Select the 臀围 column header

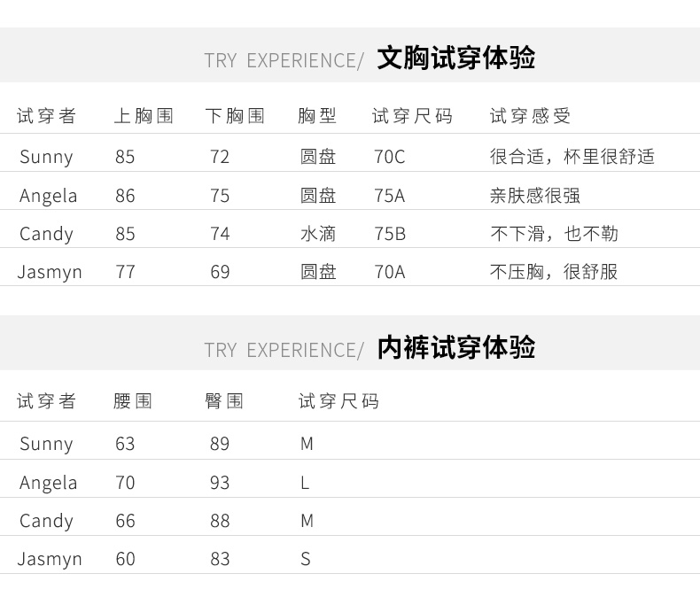[x=224, y=401]
